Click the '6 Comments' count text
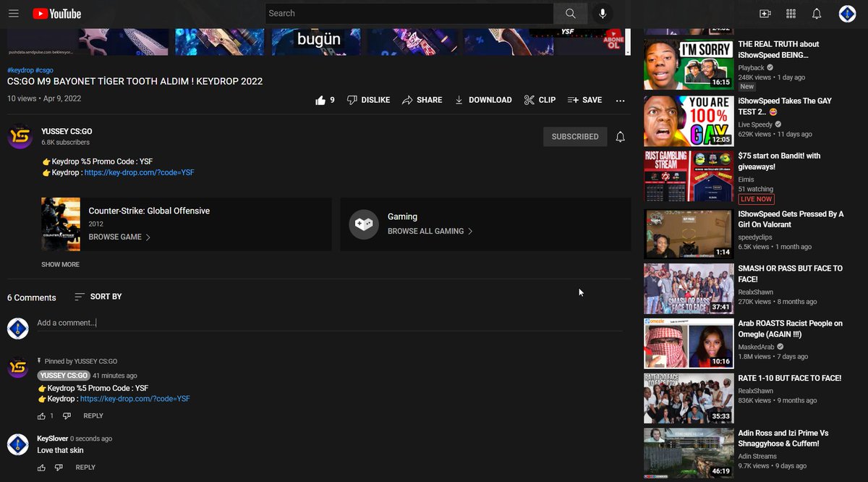This screenshot has height=482, width=868. [32, 297]
